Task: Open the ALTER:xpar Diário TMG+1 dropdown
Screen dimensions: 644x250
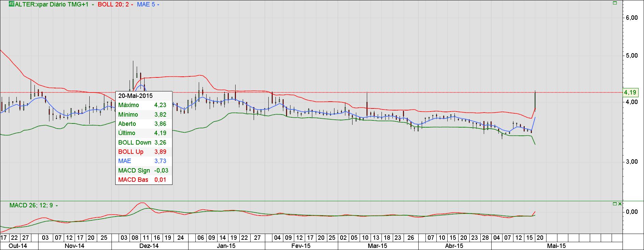Action: pyautogui.click(x=92, y=5)
